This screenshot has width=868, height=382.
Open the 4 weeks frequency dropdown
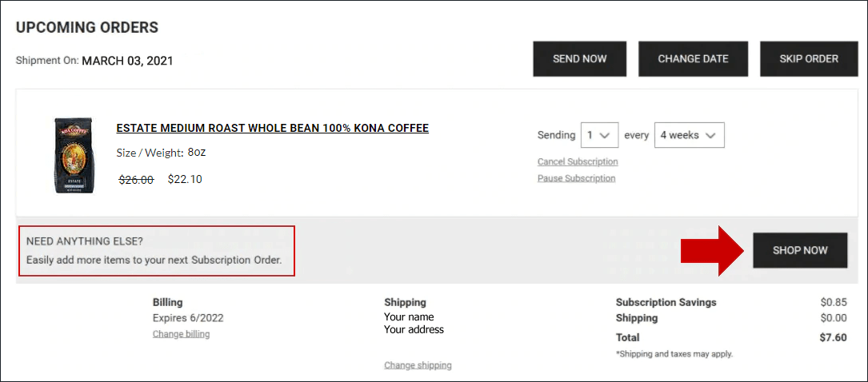(689, 135)
